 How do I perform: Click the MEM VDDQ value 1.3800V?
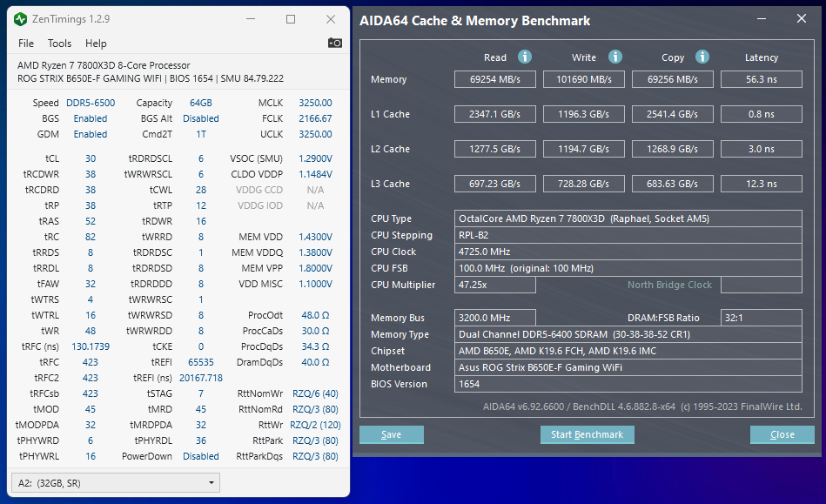(x=316, y=252)
